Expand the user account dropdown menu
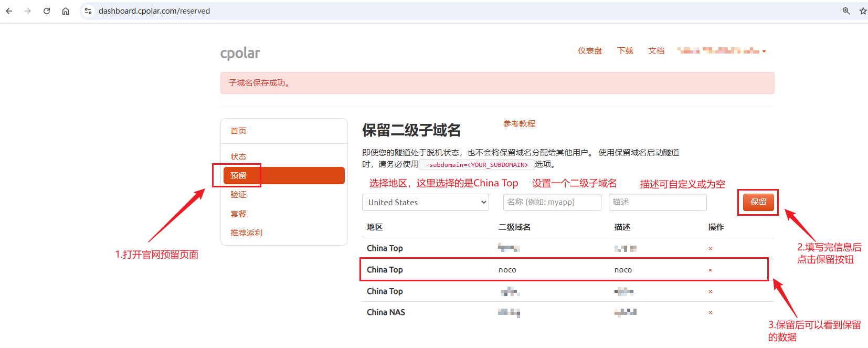The image size is (868, 348). coord(722,51)
